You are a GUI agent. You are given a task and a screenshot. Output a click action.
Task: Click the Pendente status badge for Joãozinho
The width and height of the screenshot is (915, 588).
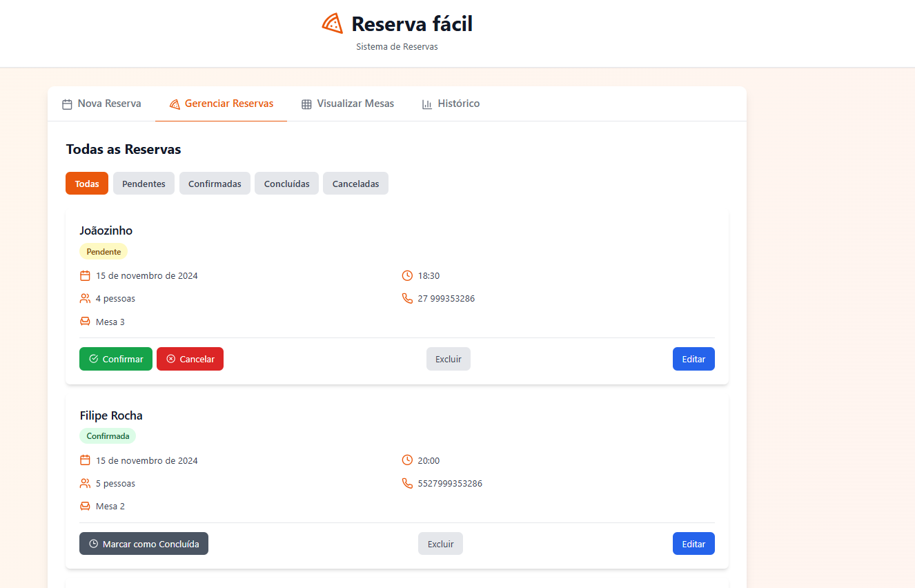[104, 252]
